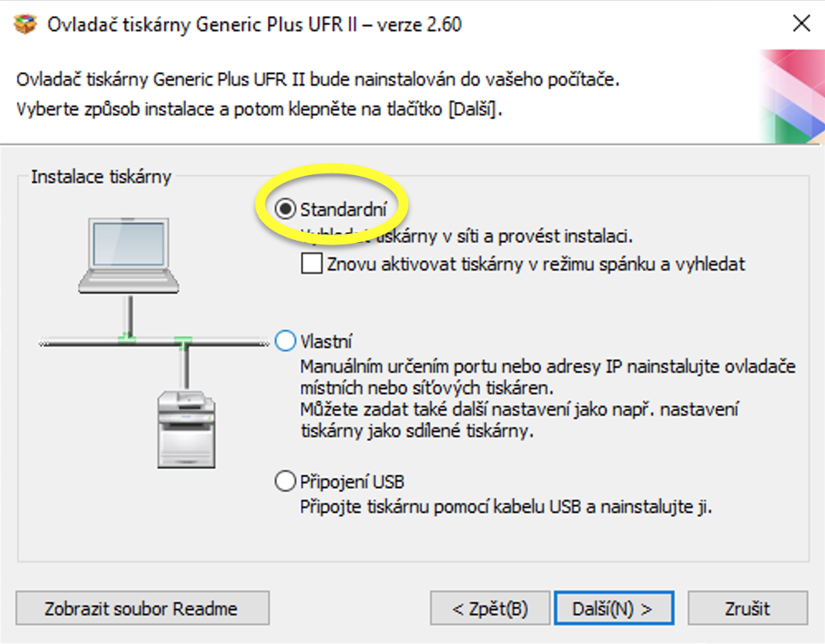
Task: Close the driver installer window
Action: coord(802,25)
